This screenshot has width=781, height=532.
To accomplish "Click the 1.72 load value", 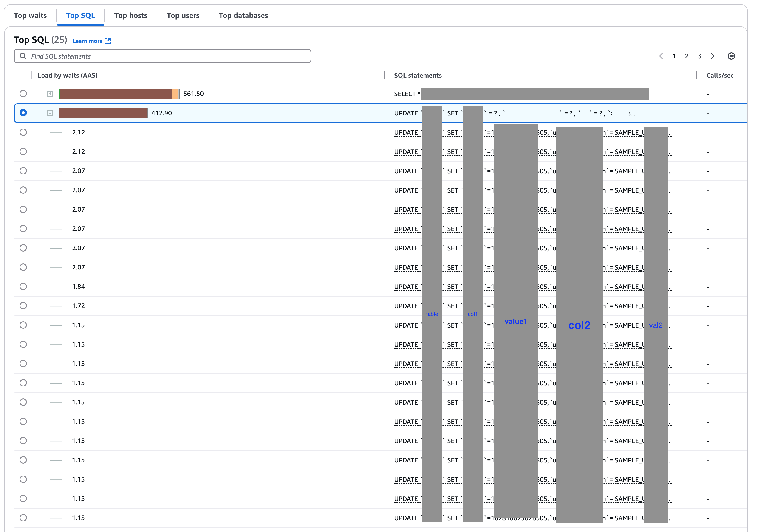I will [x=78, y=306].
